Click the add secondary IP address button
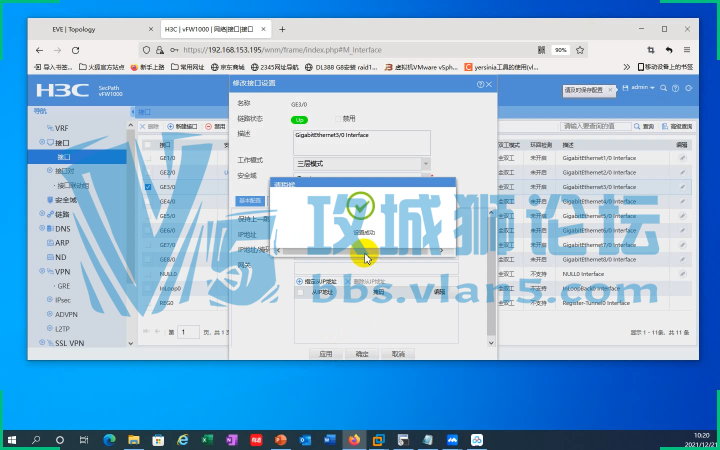Screen dimensions: 720x450 (x=317, y=281)
